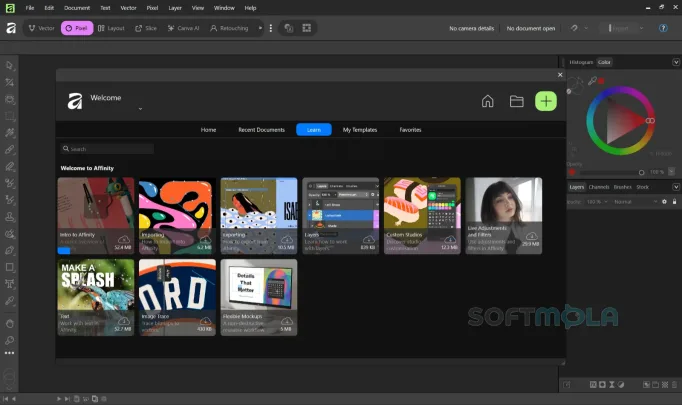The width and height of the screenshot is (682, 405).
Task: Click the sync status icon in toolbar
Action: tap(574, 28)
